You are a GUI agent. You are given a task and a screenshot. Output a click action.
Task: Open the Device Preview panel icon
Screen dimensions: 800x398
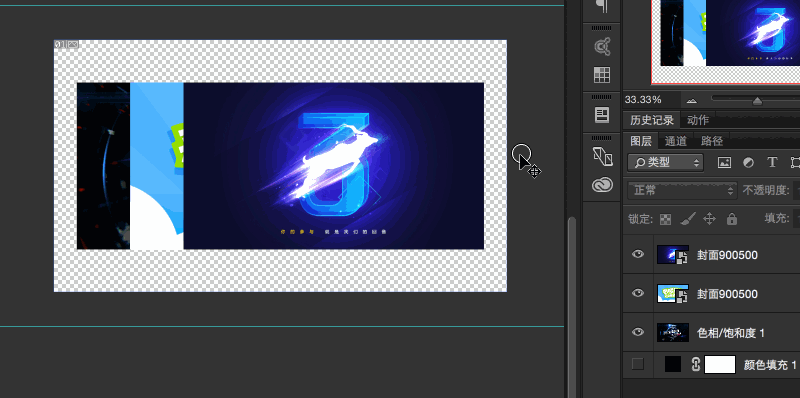tap(602, 156)
